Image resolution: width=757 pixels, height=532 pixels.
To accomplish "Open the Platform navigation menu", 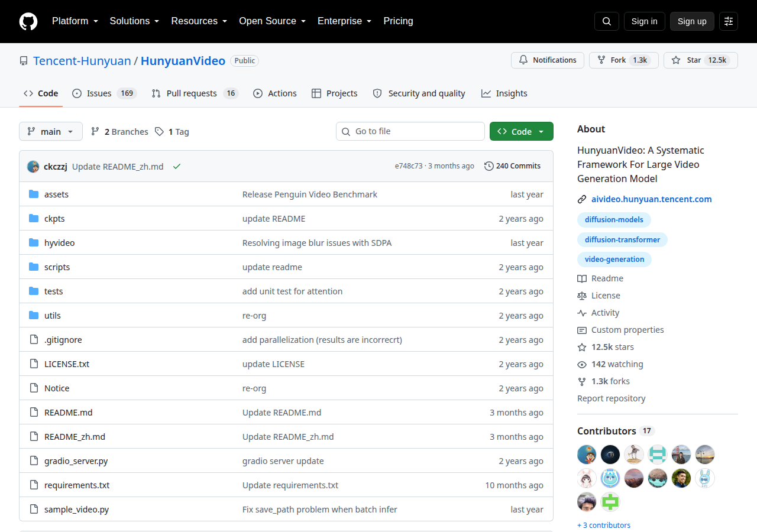I will click(75, 21).
